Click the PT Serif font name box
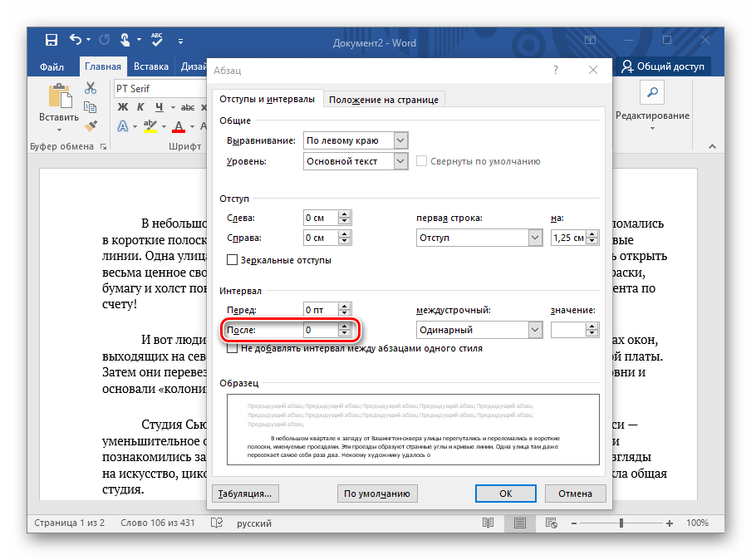 (160, 89)
